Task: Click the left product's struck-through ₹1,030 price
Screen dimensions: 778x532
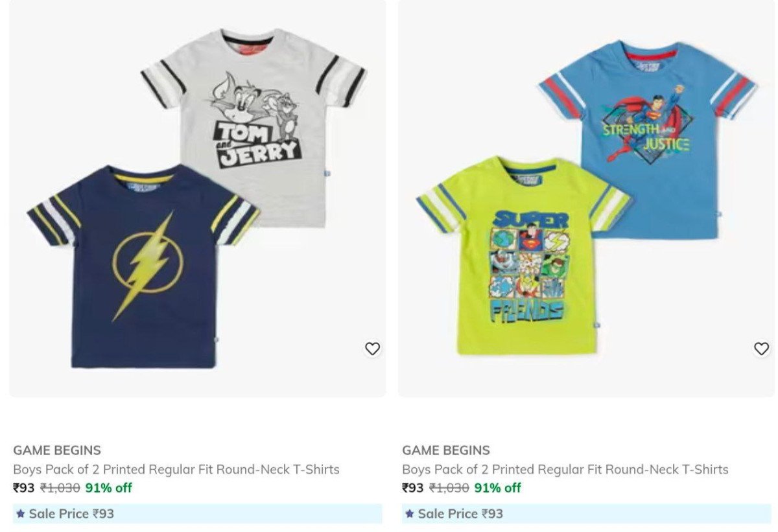Action: [60, 488]
